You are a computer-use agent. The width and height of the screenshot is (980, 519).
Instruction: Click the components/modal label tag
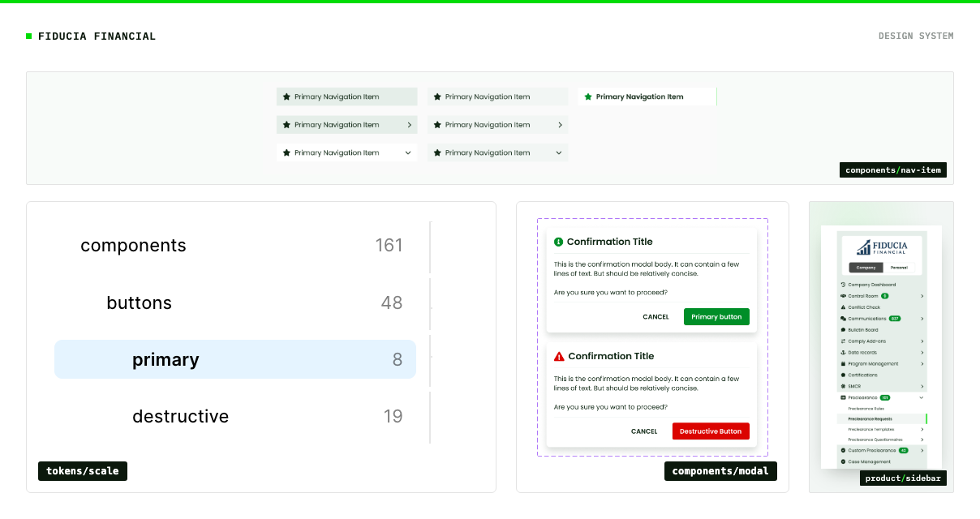click(x=720, y=471)
